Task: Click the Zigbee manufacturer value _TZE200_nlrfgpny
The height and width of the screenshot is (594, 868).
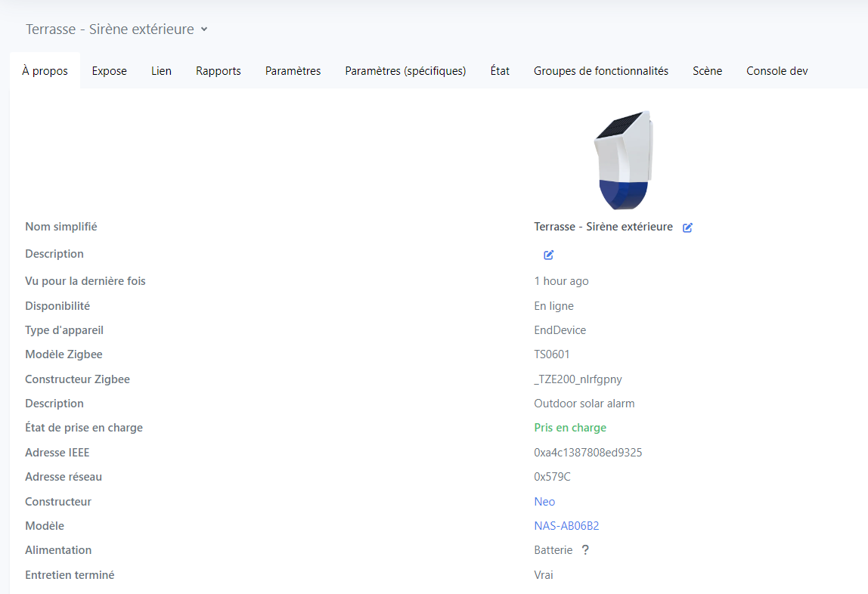Action: click(578, 379)
